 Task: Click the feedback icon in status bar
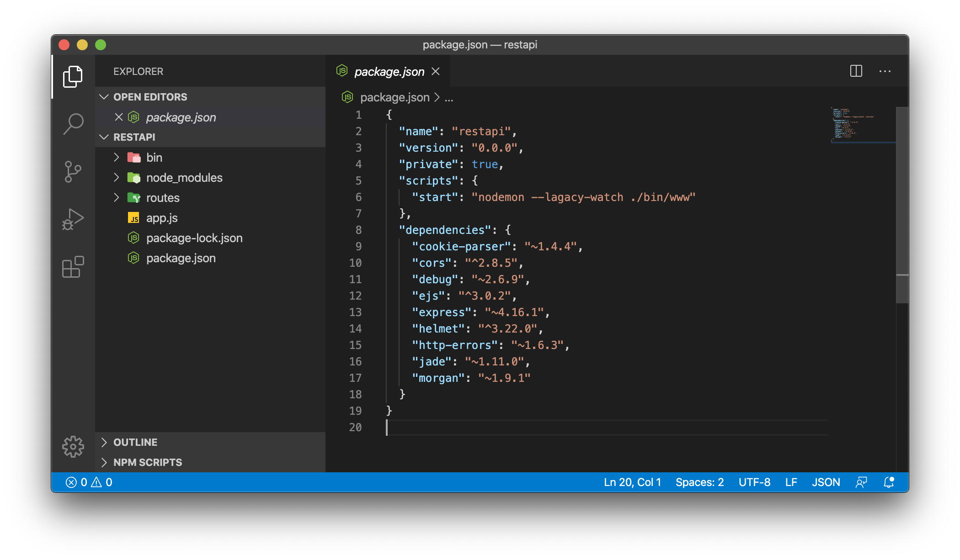pos(861,482)
